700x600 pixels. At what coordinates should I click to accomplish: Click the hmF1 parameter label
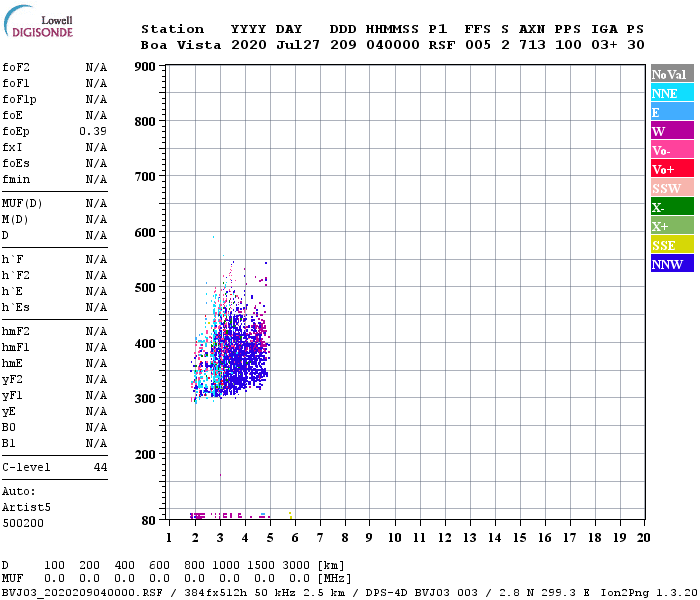[16, 348]
